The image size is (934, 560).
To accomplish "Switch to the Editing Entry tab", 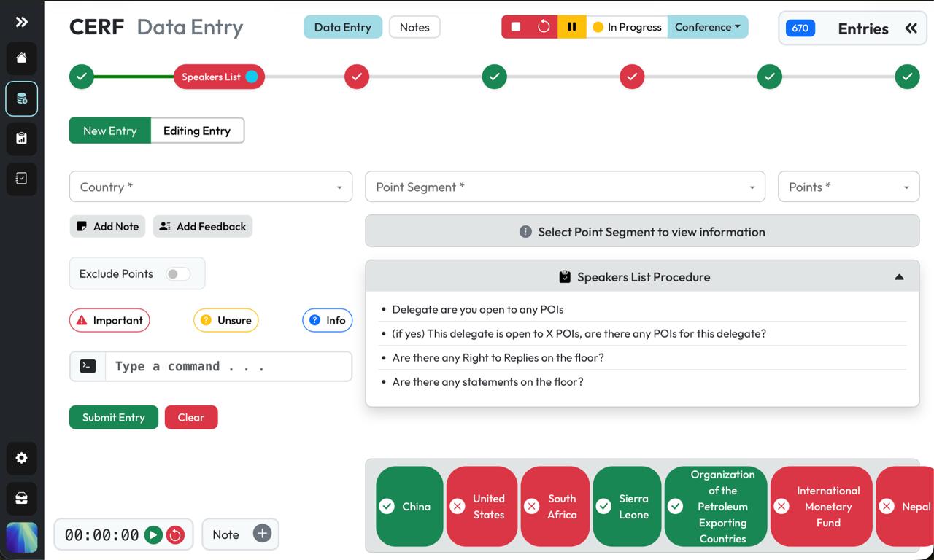I will pyautogui.click(x=197, y=131).
